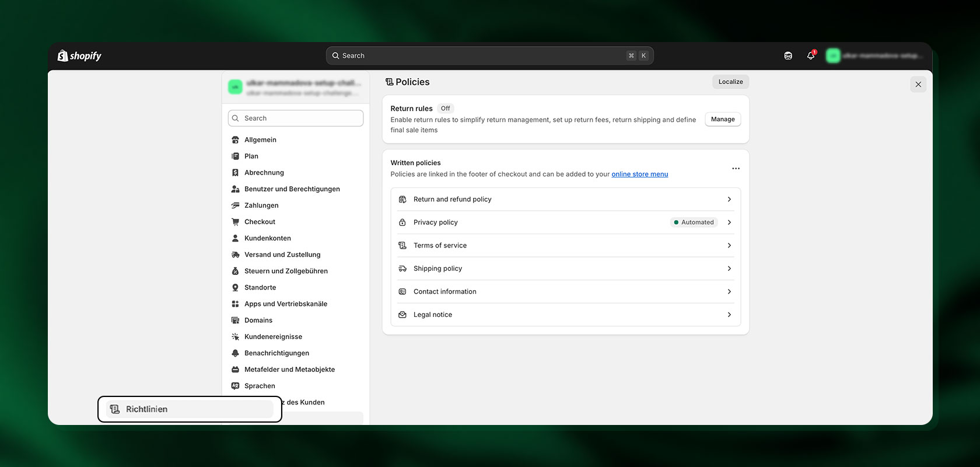Click the Benachrichtigungen bell icon in sidebar
Screen dimensions: 980x467
[235, 353]
